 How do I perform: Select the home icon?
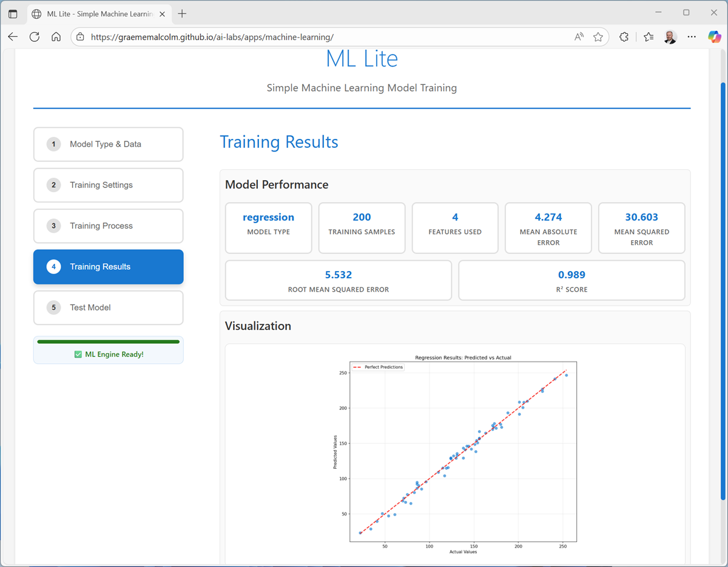(56, 36)
